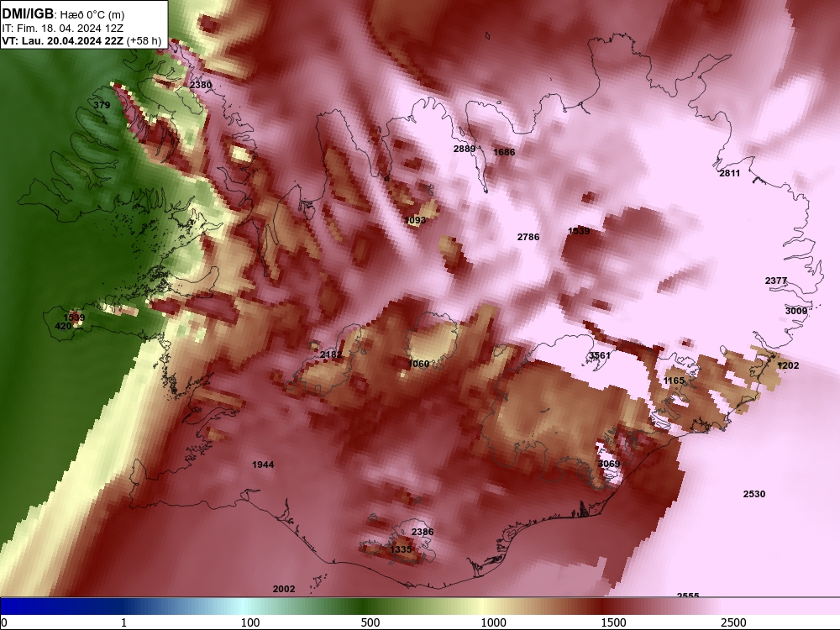
Task: Click the 2811 value on the map
Action: tap(730, 173)
